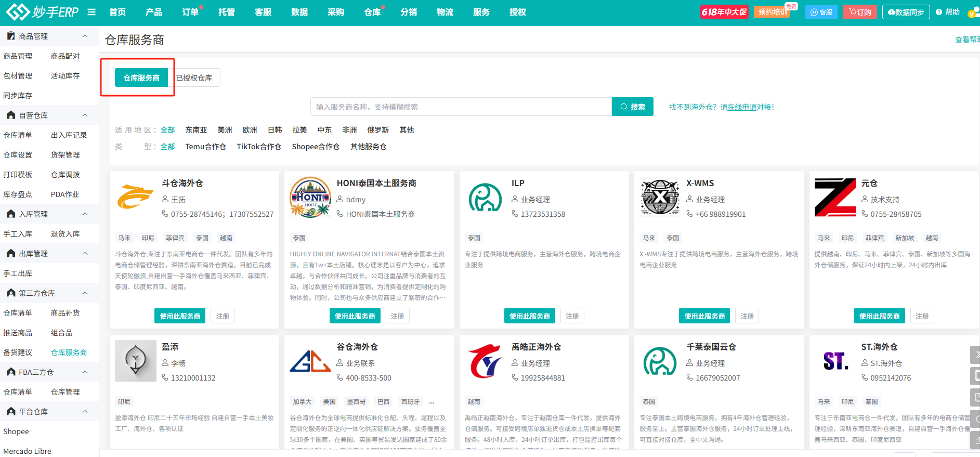Click the 盈添 provider logo

(x=135, y=361)
